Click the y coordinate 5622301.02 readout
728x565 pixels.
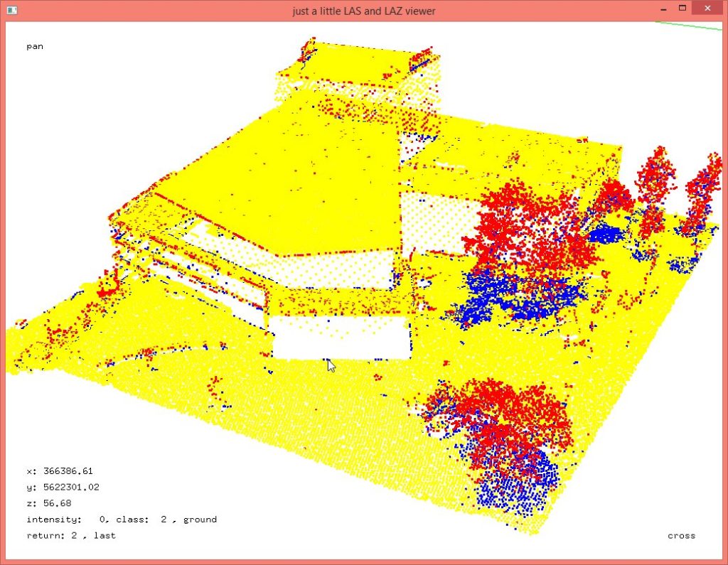pyautogui.click(x=63, y=487)
